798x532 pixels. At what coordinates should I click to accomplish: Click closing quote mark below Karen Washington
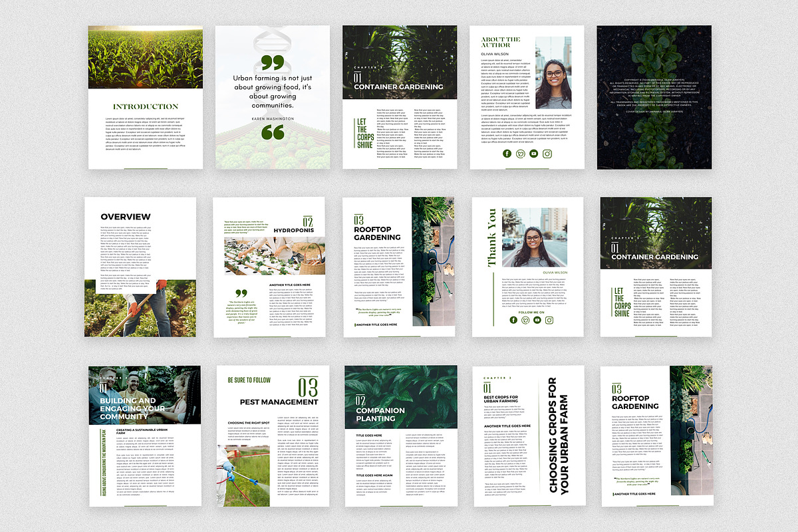pos(273,132)
